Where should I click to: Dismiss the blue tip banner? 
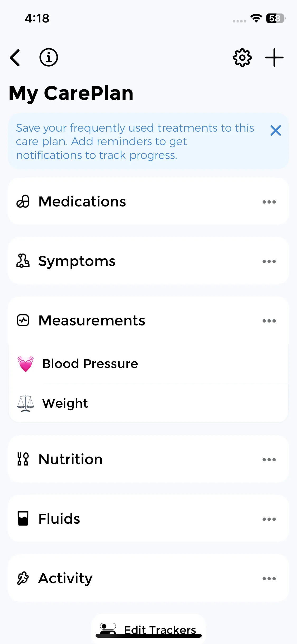pos(276,131)
